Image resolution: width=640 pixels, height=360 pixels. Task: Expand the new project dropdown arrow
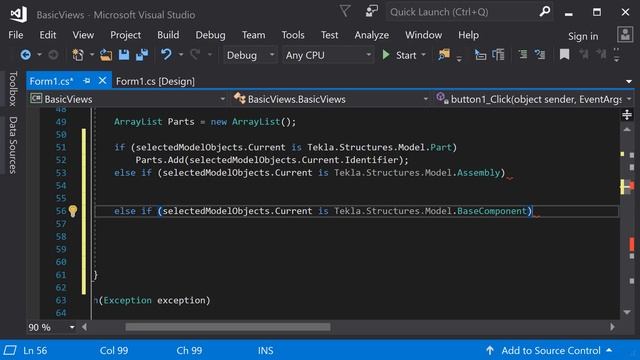(x=91, y=55)
